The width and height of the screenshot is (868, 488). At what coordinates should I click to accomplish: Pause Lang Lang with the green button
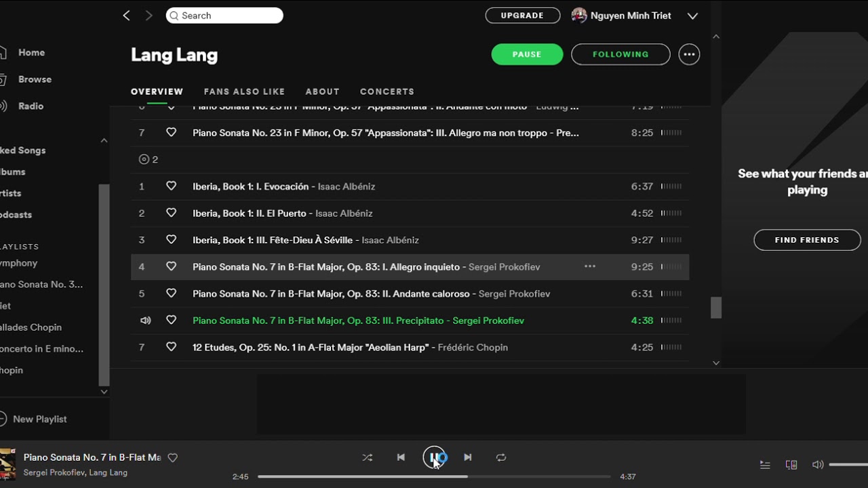pos(527,54)
